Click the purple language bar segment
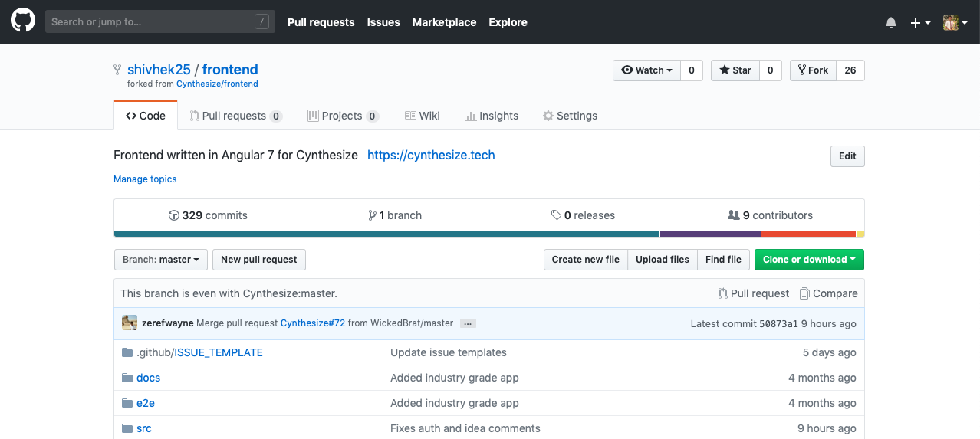The image size is (980, 439). (x=710, y=234)
